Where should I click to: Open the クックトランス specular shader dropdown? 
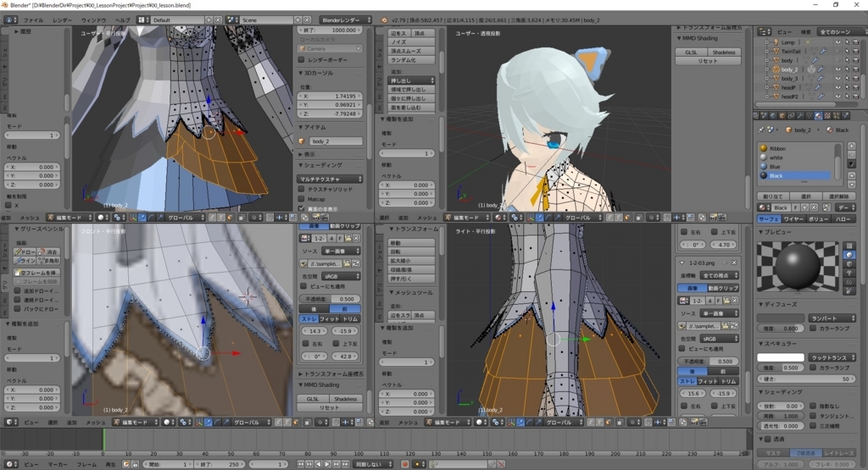(832, 357)
